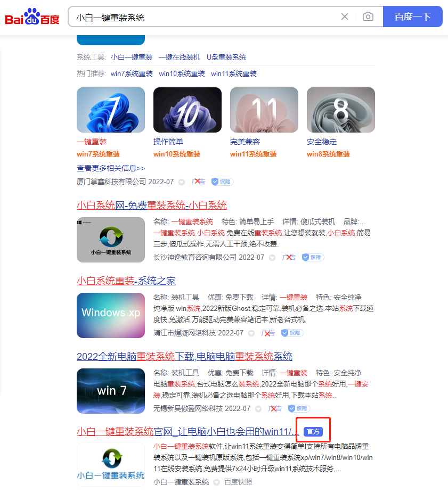This screenshot has width=448, height=493.
Task: Click the feedback circle icon beside 长沙神逸教育
Action: point(272,257)
